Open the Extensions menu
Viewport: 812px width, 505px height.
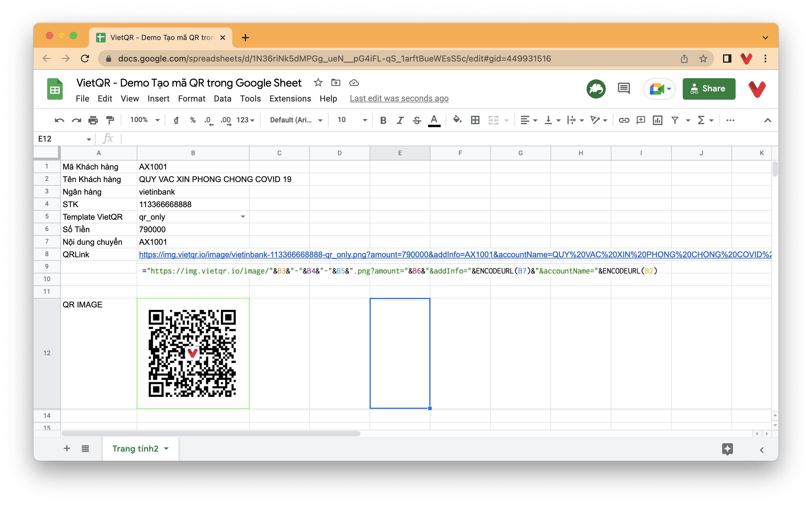click(x=290, y=98)
